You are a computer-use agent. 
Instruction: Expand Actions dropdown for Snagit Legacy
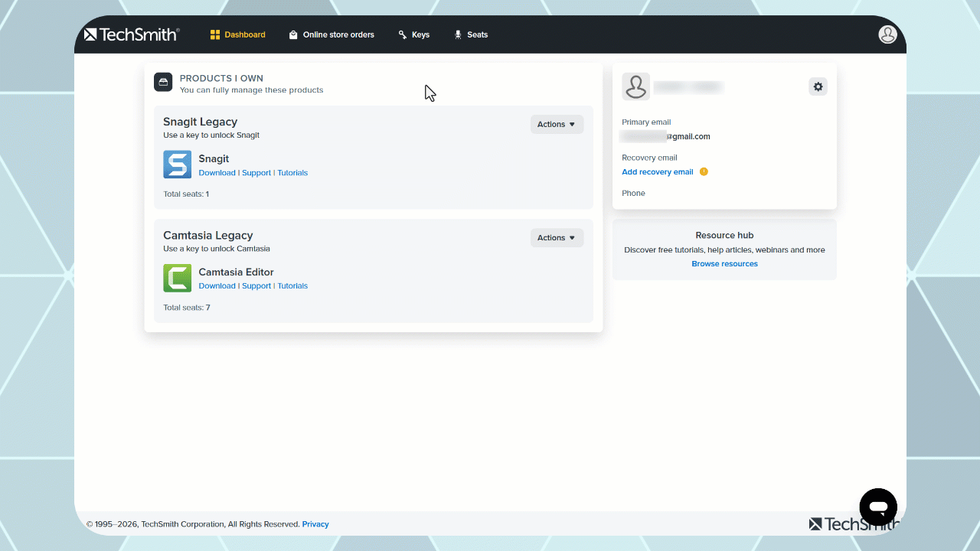pos(557,124)
